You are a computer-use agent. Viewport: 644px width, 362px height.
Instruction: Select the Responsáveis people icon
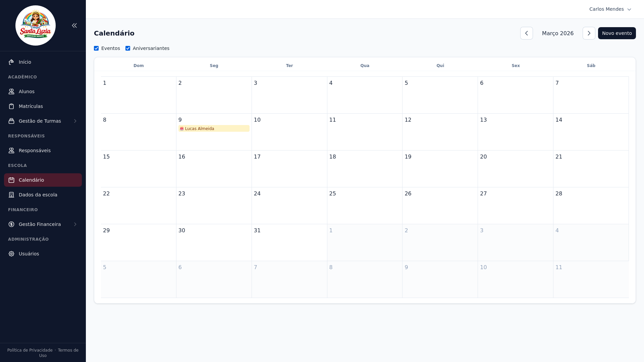click(x=11, y=150)
